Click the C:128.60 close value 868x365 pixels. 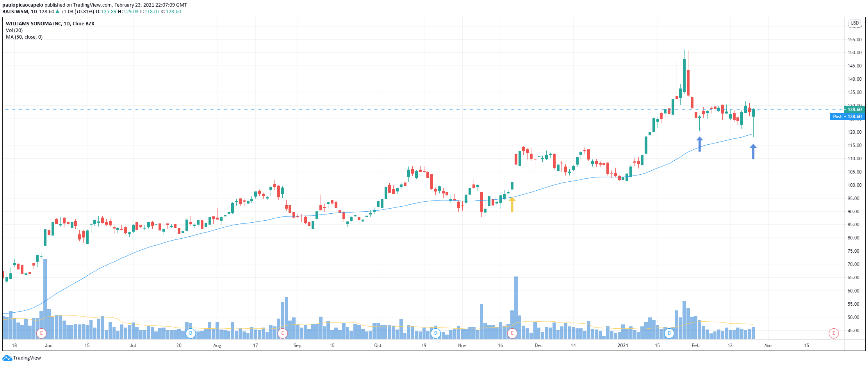171,12
